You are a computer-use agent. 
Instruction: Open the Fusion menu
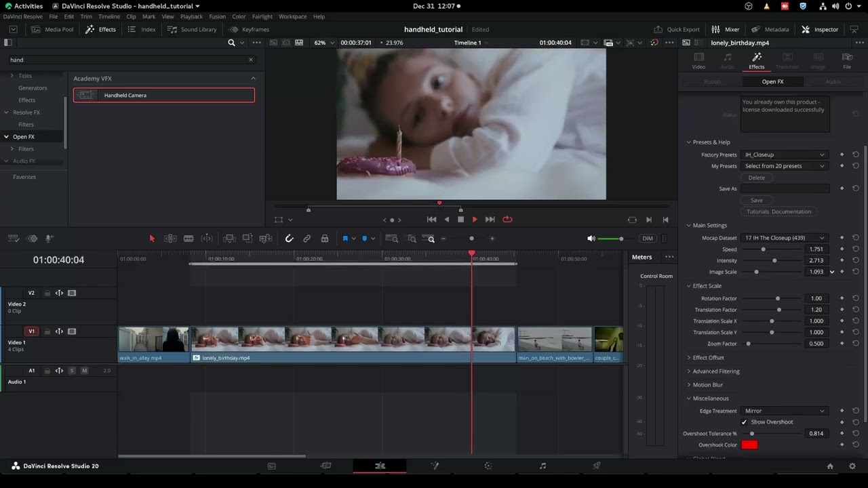(x=217, y=16)
